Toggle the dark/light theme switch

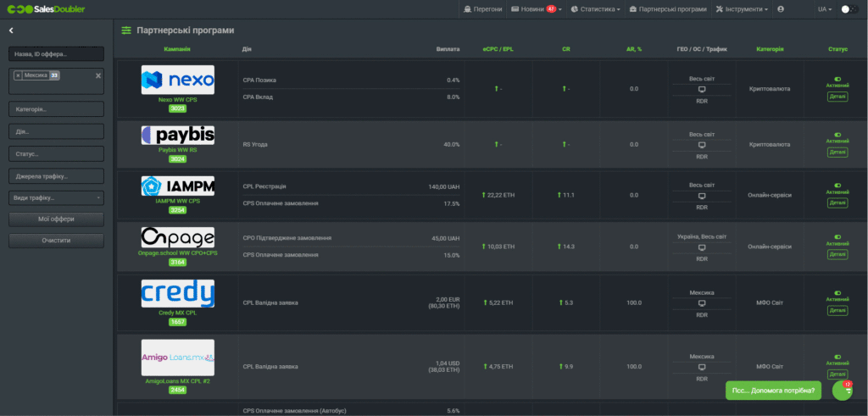[849, 8]
